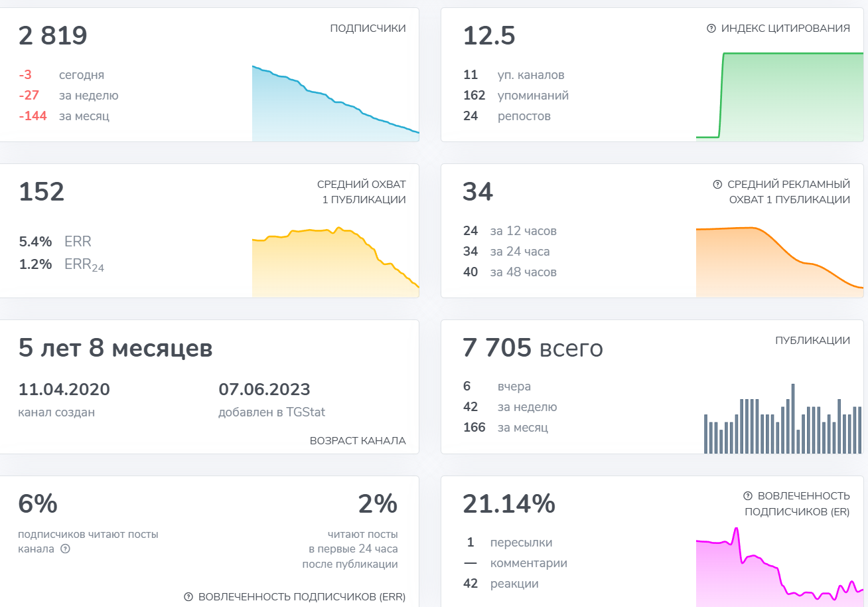
Task: Click help icon before ВОВЛЕЧЕННОСТЬ ПОДПИСЧИКОВ (ERR)
Action: click(x=188, y=597)
